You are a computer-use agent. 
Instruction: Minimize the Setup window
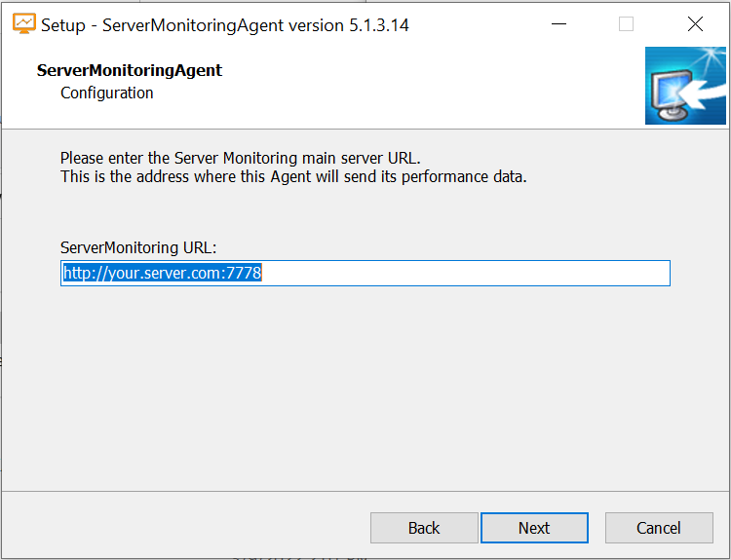(558, 24)
